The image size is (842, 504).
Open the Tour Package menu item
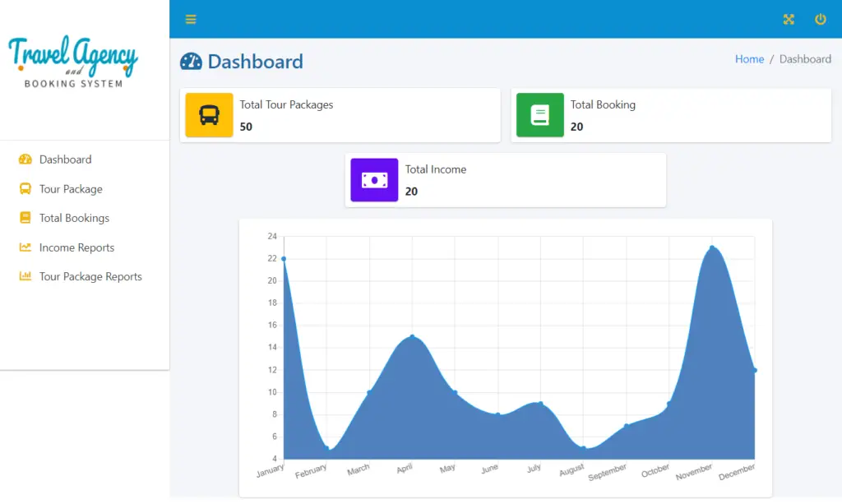pos(71,189)
